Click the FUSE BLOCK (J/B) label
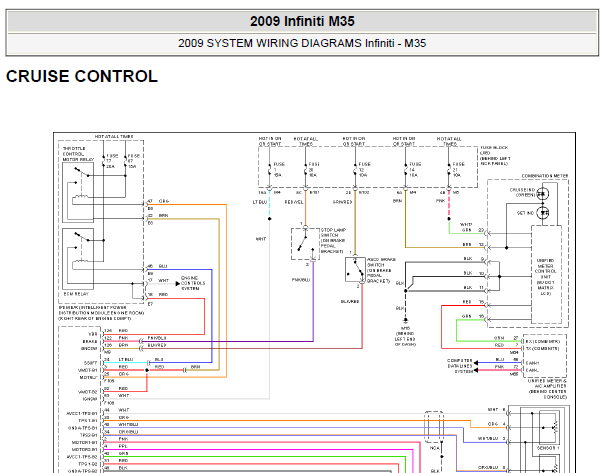Image resolution: width=603 pixels, height=473 pixels. tap(495, 156)
